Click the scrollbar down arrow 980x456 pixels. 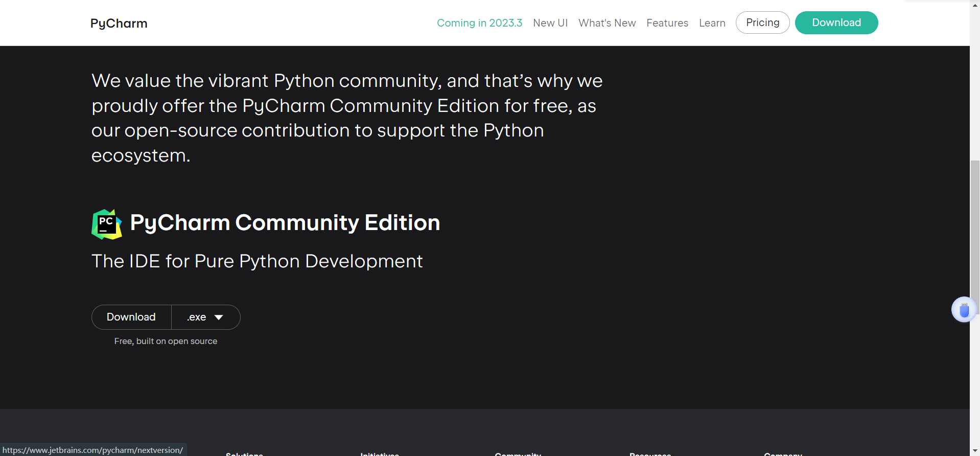975,451
